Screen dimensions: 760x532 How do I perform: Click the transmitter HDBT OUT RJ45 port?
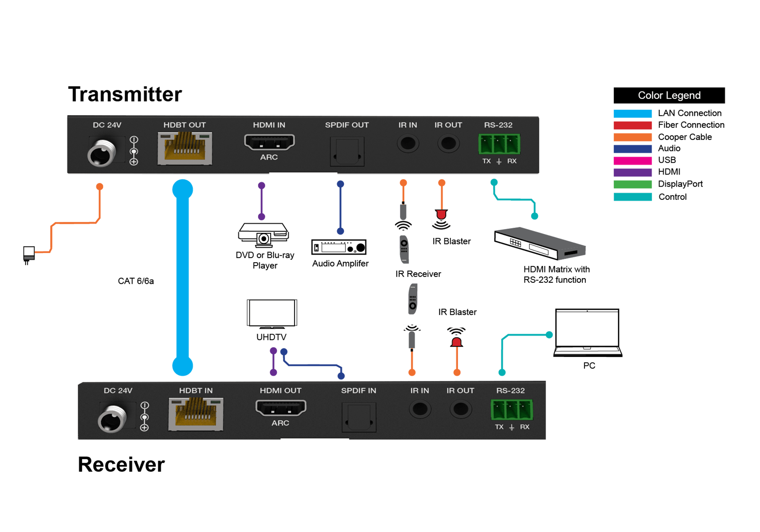point(185,149)
